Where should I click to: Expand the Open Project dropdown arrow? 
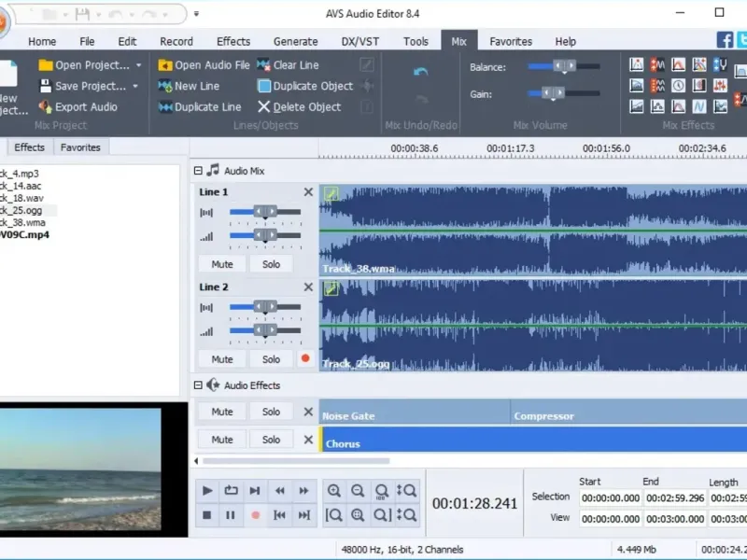point(139,65)
